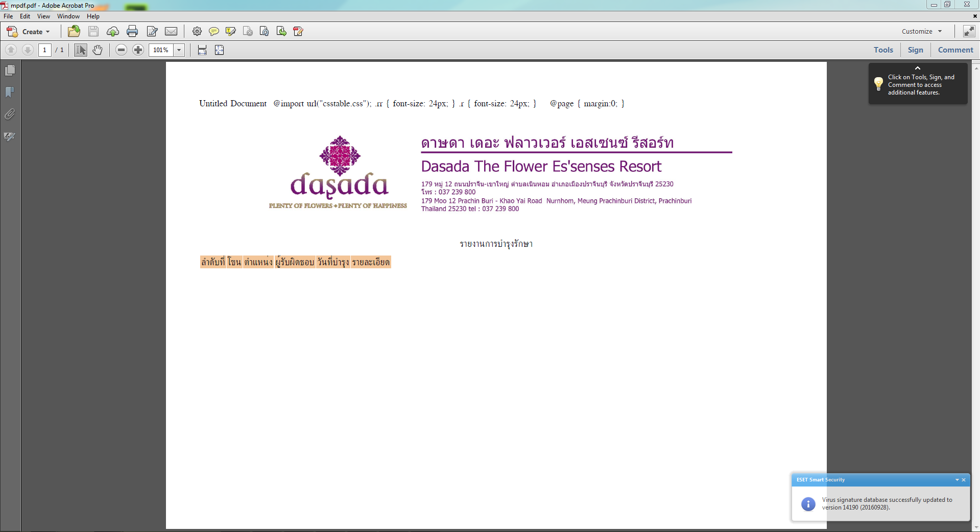Open the Signatures panel

click(x=10, y=136)
